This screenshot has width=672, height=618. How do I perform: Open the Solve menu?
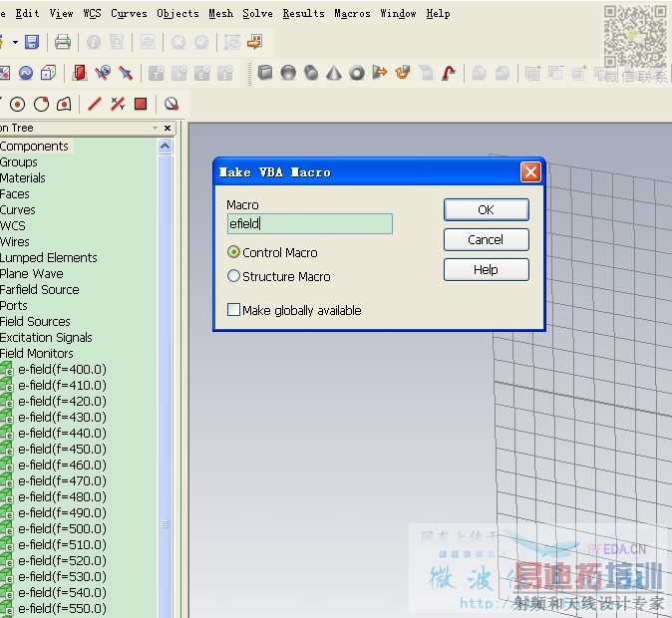pyautogui.click(x=257, y=13)
